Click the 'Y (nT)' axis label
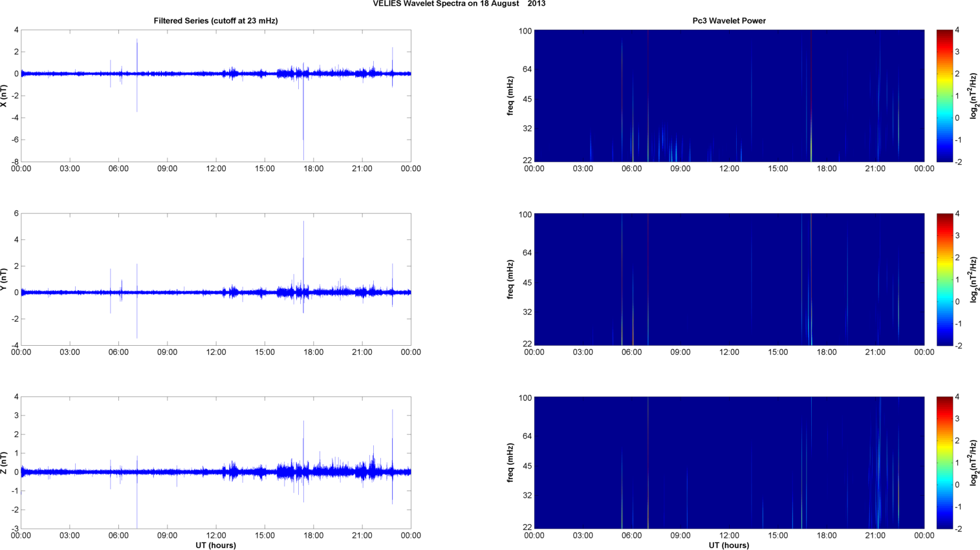980x550 pixels. point(4,279)
